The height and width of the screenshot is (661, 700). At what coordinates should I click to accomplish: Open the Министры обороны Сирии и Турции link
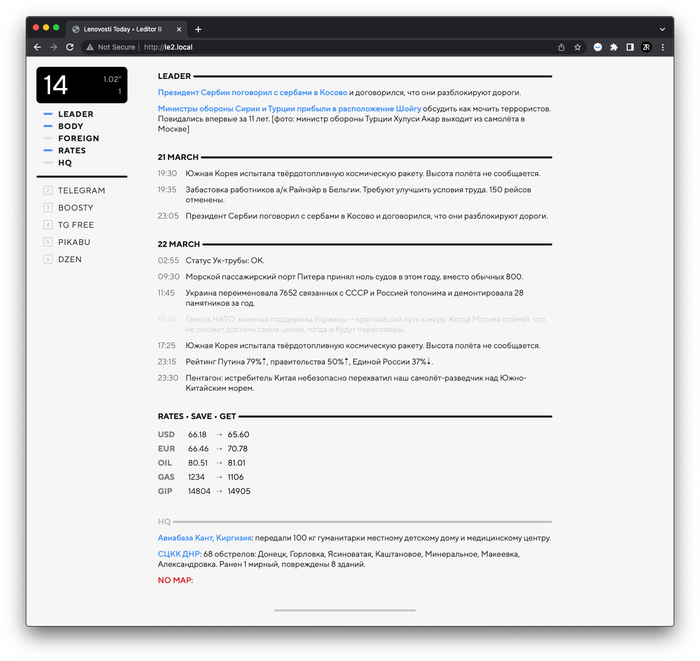289,108
